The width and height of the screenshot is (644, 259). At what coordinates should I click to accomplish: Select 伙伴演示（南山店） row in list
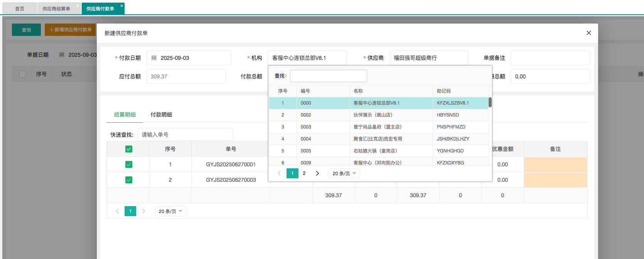(x=373, y=115)
